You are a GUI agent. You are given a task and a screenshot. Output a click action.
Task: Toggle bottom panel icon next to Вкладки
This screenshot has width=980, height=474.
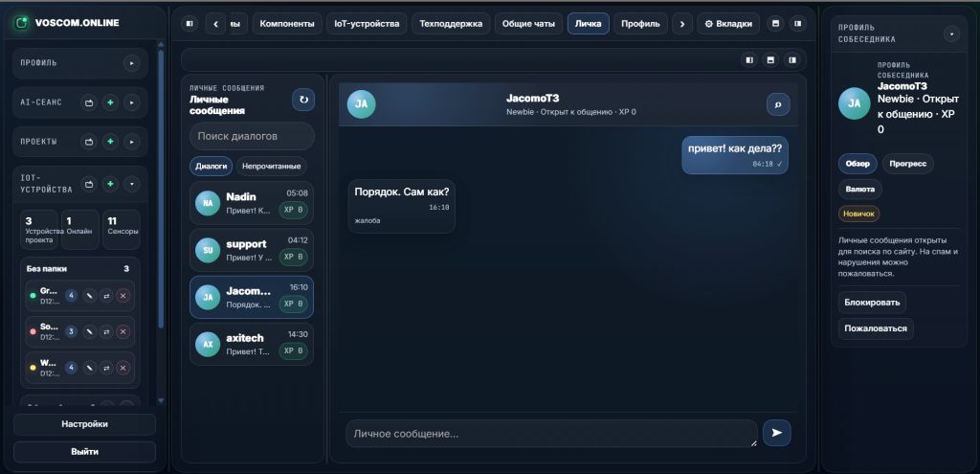coord(775,24)
